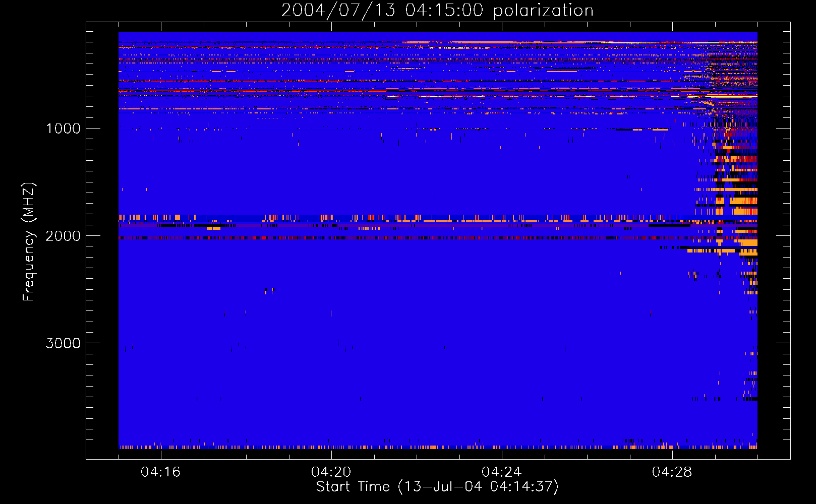Screen dimensions: 816x504
Task: Click the 04:20 time tick label
Action: tap(331, 472)
